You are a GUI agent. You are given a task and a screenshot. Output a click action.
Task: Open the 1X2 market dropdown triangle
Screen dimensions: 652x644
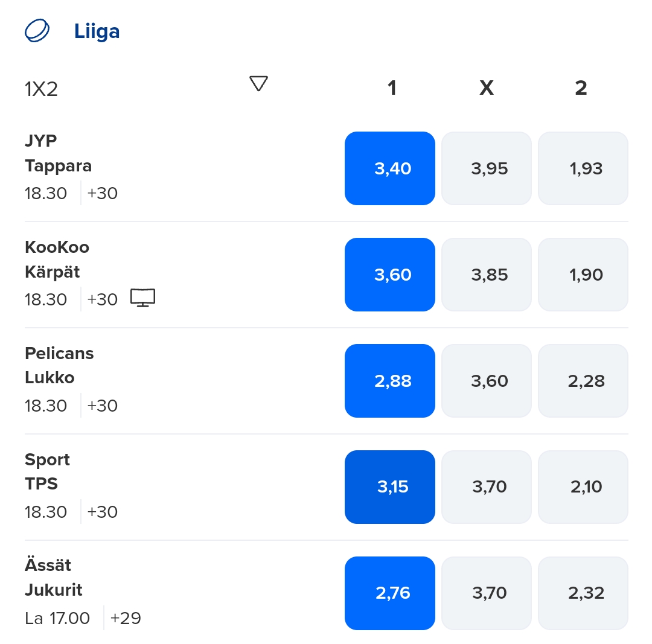[258, 83]
